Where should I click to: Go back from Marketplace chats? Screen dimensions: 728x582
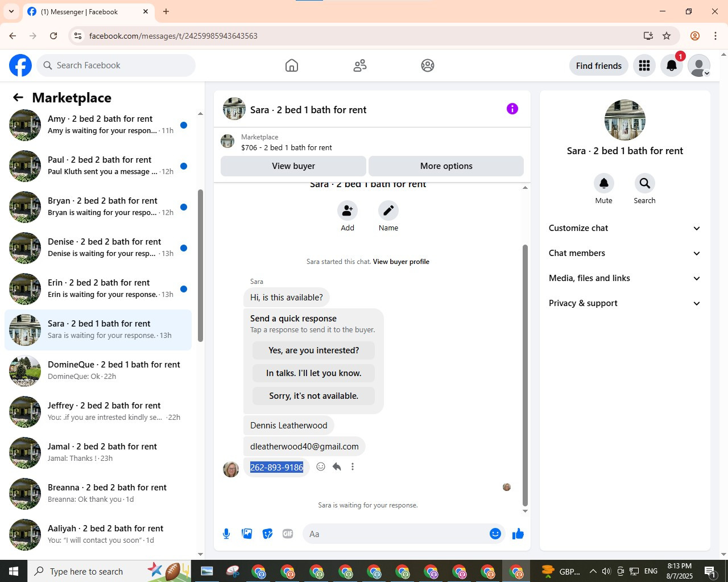(18, 98)
